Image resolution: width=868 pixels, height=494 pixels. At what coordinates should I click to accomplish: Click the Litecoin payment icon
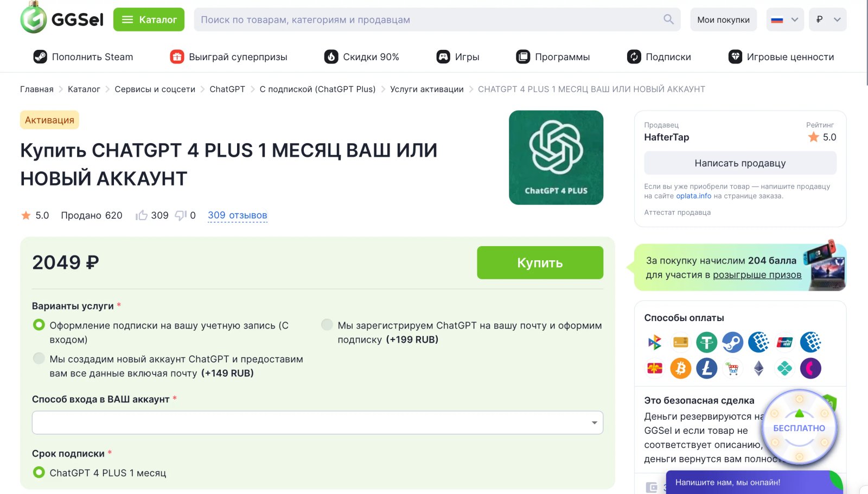pyautogui.click(x=706, y=369)
